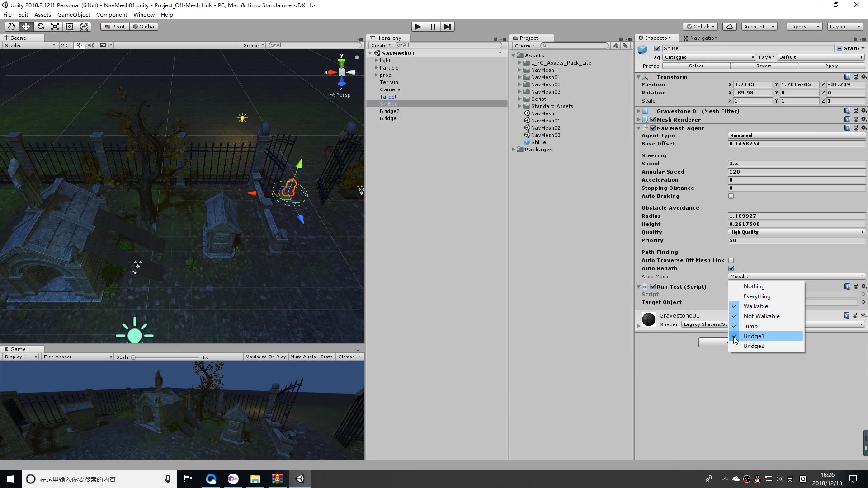Image resolution: width=868 pixels, height=488 pixels.
Task: Select the Scale tool
Action: point(55,26)
